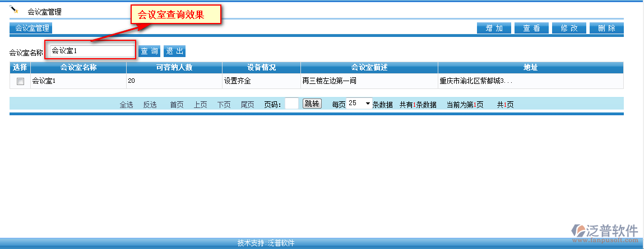
Task: Open the 每页 25 rows dropdown
Action: (x=359, y=104)
